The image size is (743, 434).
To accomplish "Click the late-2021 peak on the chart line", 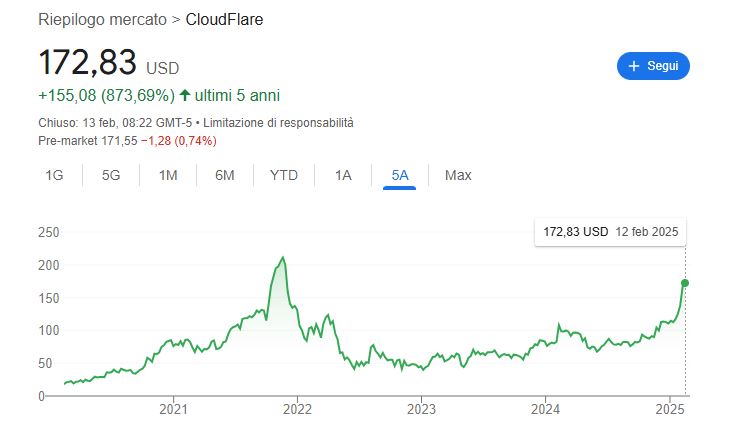I will click(x=284, y=258).
